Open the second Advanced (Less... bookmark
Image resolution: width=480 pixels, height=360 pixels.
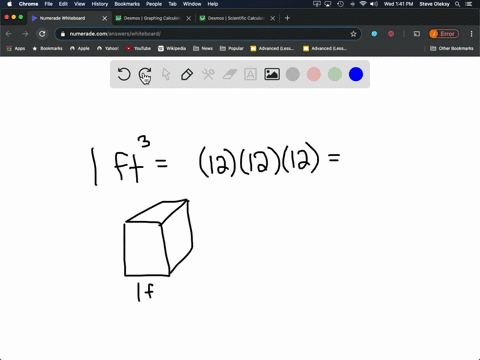(x=325, y=48)
